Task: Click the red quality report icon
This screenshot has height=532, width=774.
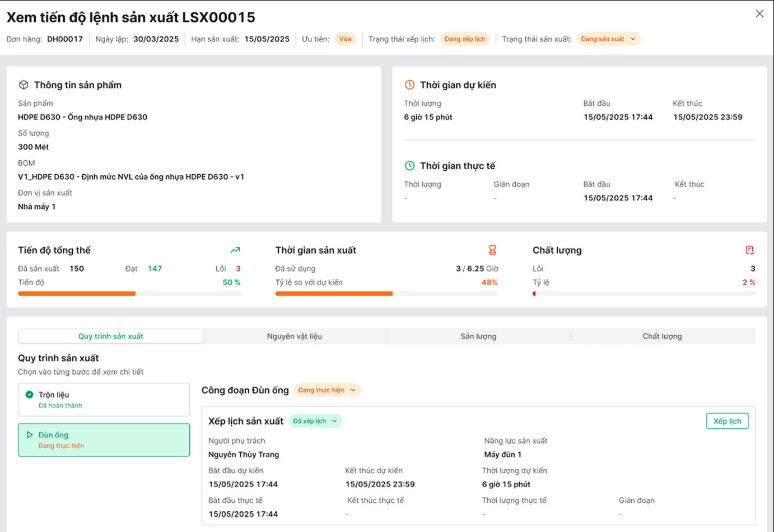Action: point(749,250)
